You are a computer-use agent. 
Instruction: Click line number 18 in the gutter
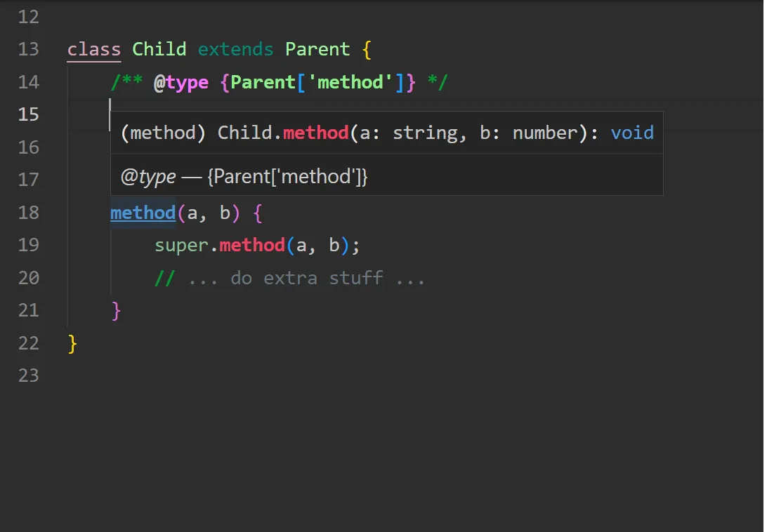pos(28,213)
